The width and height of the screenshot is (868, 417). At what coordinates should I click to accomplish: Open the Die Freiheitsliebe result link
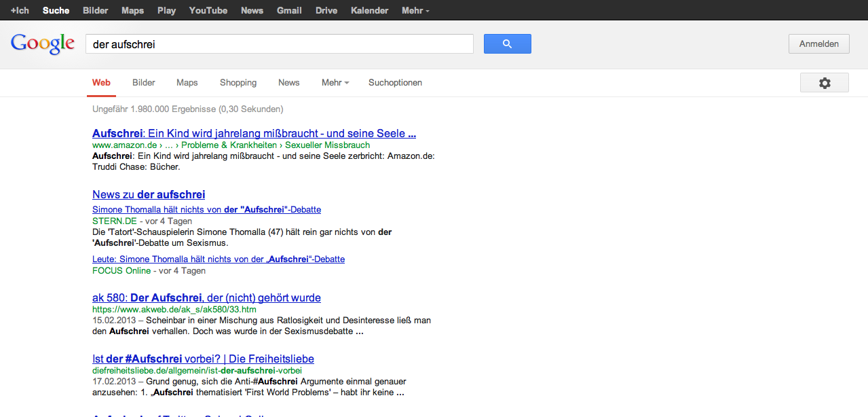tap(203, 359)
